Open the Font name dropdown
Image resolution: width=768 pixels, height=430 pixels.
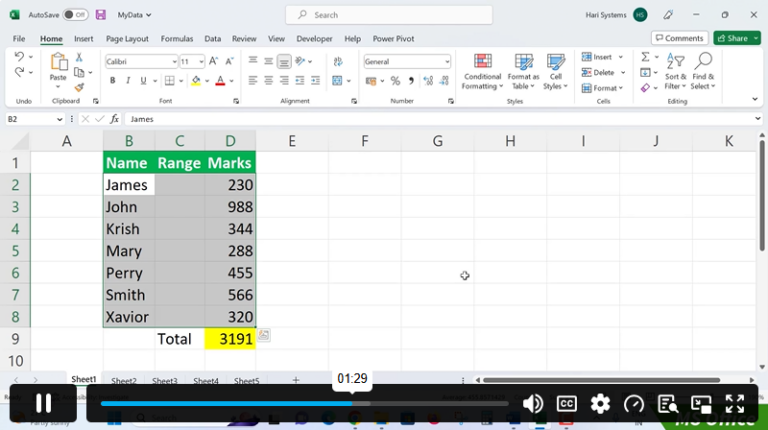(x=174, y=62)
